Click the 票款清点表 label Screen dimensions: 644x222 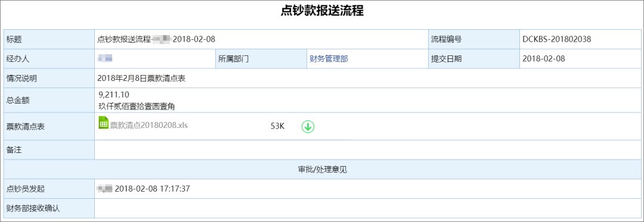(26, 127)
